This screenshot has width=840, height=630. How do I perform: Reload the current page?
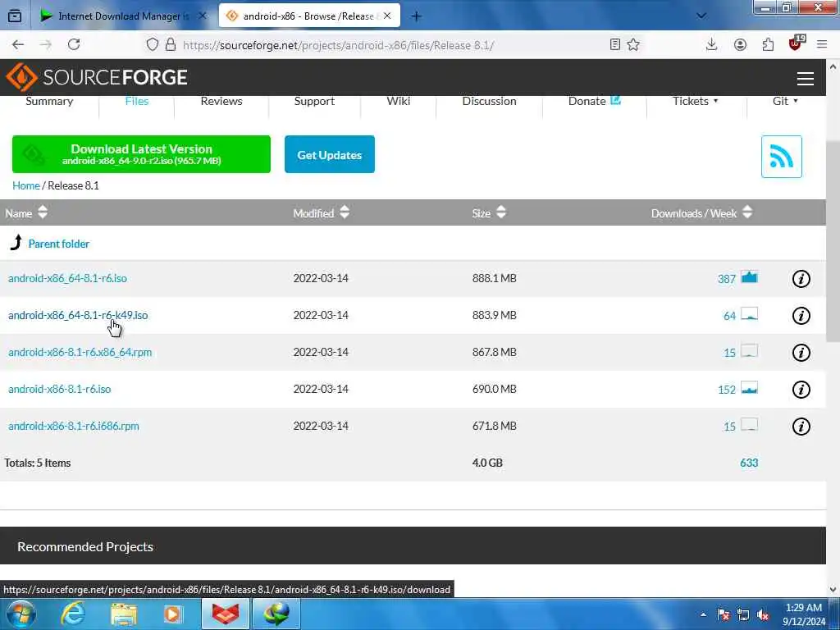74,44
